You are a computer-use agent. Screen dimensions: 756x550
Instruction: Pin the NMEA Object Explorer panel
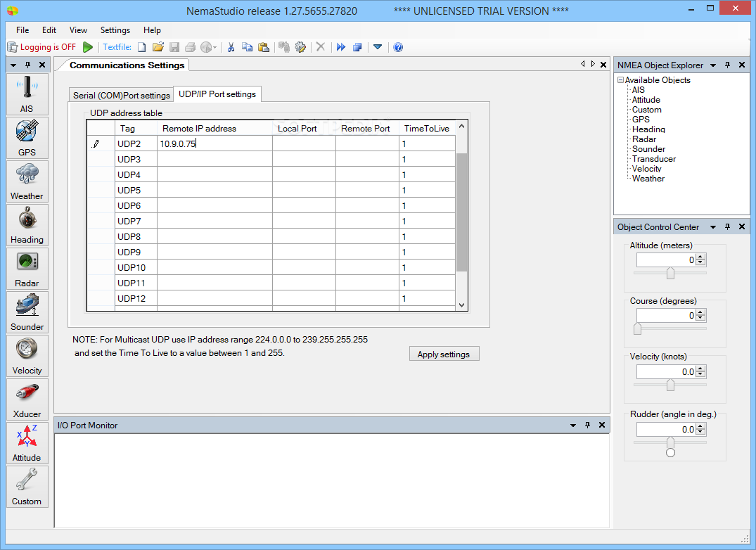[728, 65]
